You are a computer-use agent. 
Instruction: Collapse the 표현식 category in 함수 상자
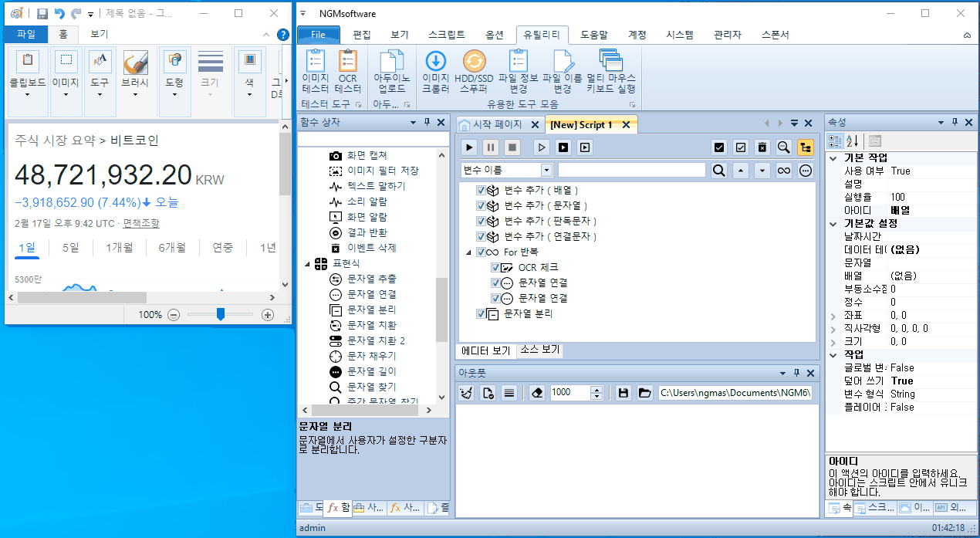coord(306,264)
